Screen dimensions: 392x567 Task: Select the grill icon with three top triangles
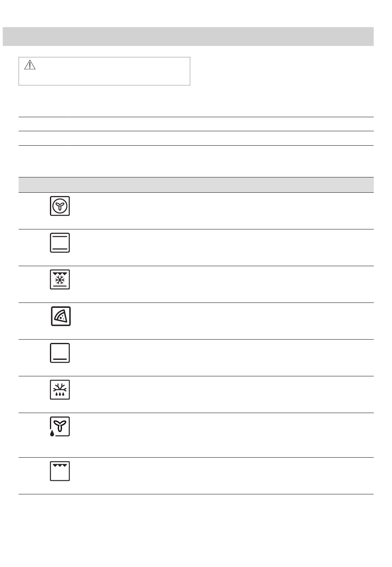coord(60,471)
